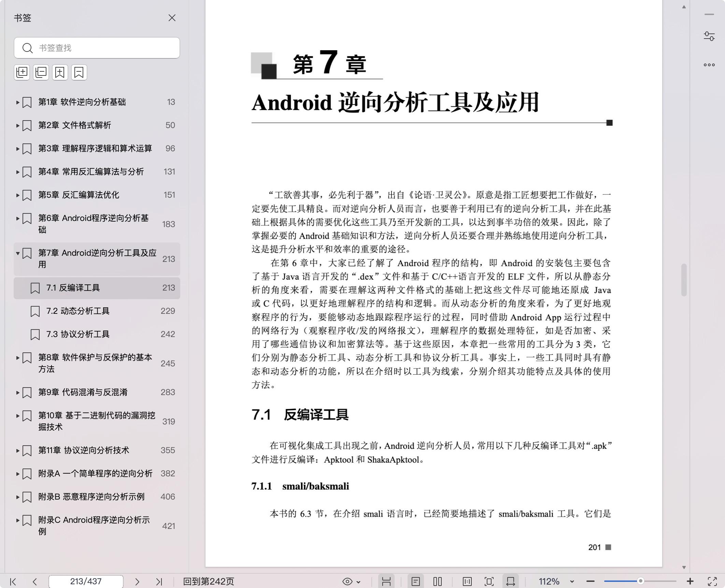Click the collapse all bookmarks icon
Viewport: 725px width, 588px height.
(x=41, y=72)
